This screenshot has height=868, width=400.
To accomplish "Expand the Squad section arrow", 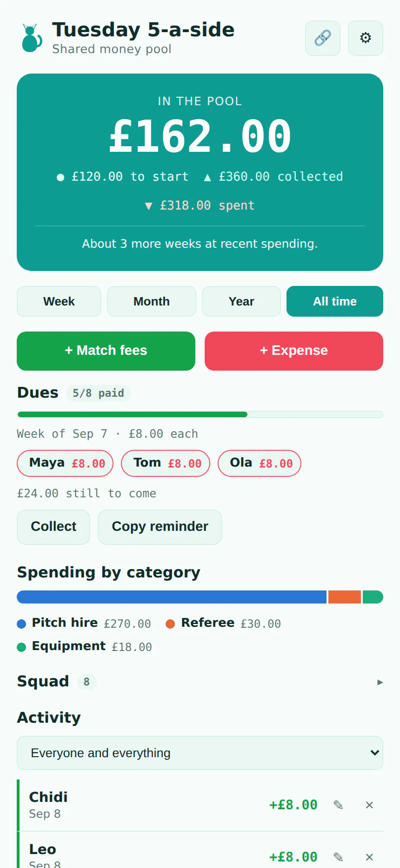I will click(380, 682).
